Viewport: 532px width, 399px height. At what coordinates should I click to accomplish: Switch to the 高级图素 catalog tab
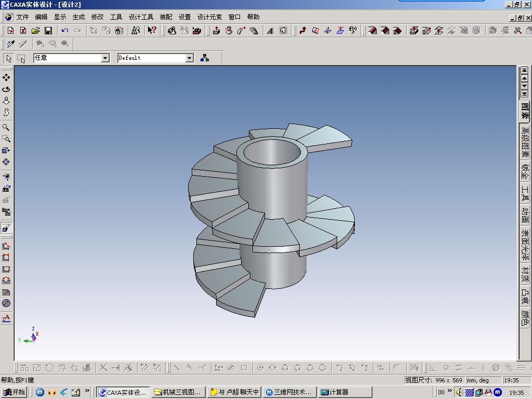coord(525,142)
